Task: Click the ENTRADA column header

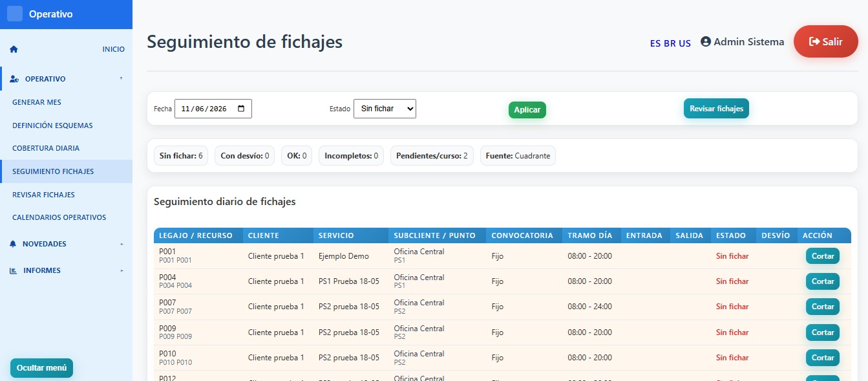Action: pos(646,235)
